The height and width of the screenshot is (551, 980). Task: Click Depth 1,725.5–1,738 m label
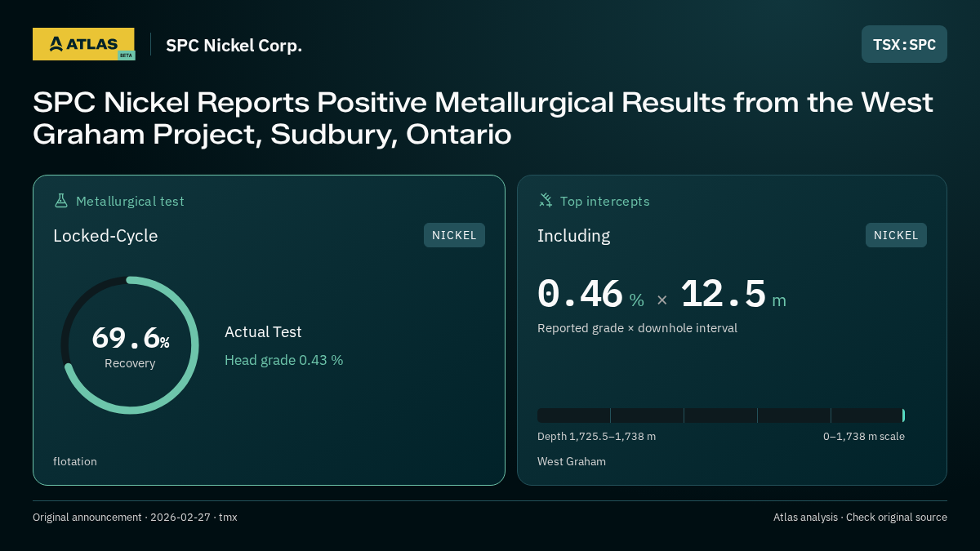point(596,437)
